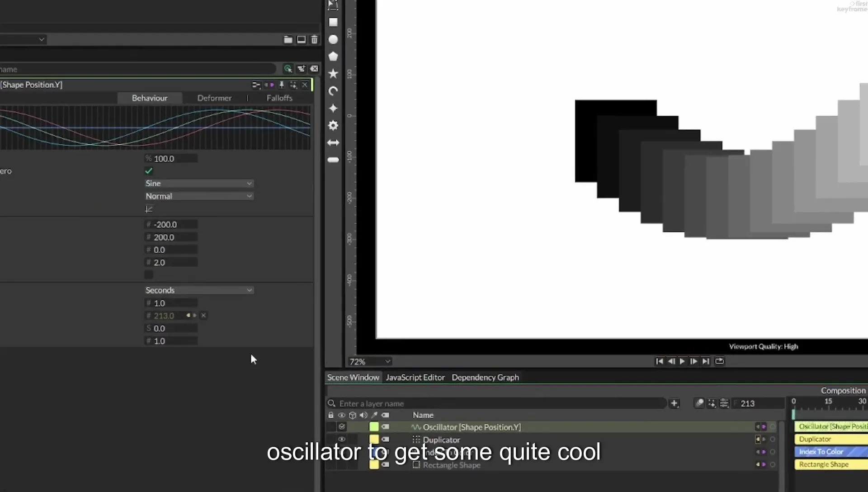The image size is (868, 492).
Task: Select the double-headed Arrow shape tool
Action: pos(333,142)
